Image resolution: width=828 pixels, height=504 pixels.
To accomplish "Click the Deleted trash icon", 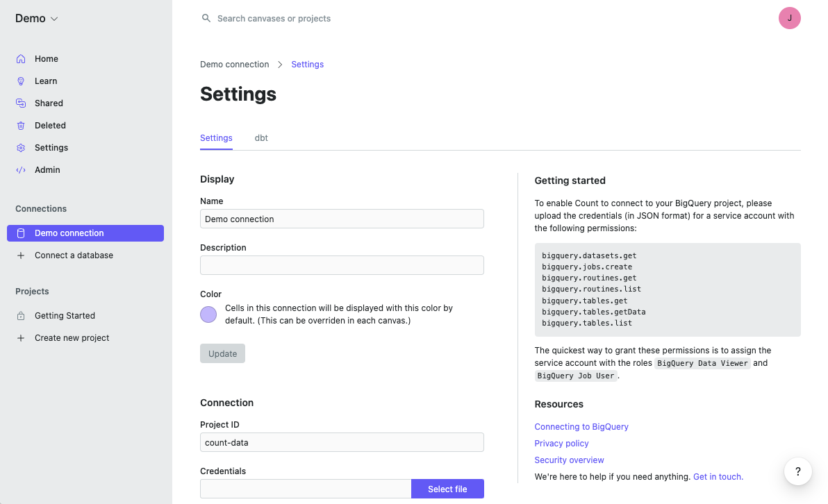I will [21, 126].
